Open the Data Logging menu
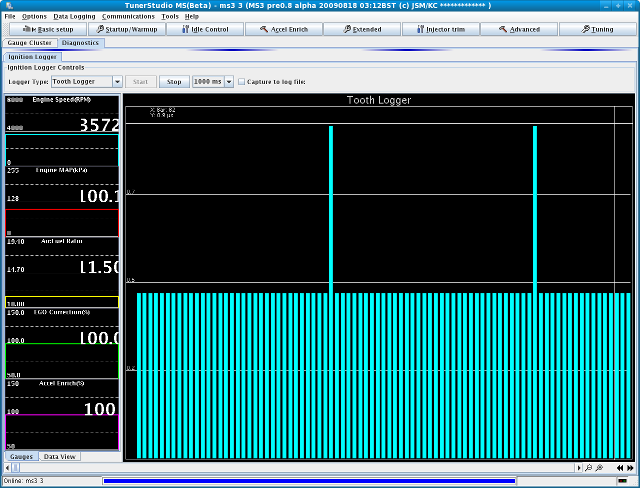Image resolution: width=640 pixels, height=488 pixels. [x=74, y=16]
